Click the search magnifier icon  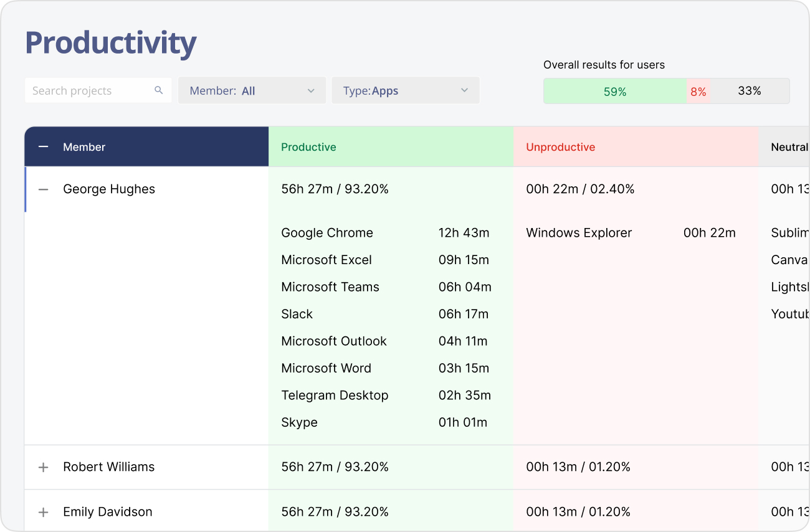[x=159, y=90]
